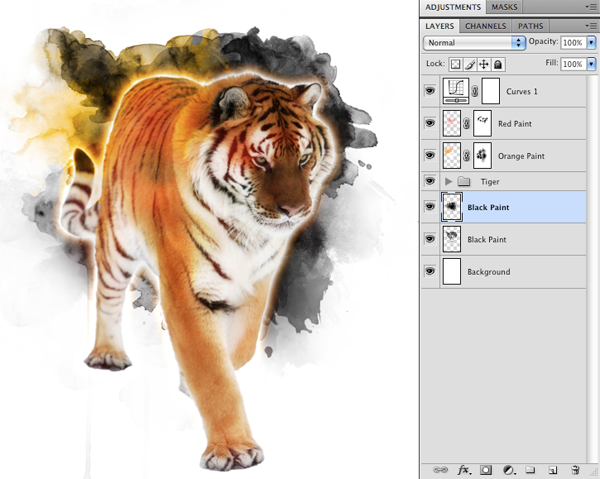Click the layers panel vertical scrollbar

pos(592,269)
